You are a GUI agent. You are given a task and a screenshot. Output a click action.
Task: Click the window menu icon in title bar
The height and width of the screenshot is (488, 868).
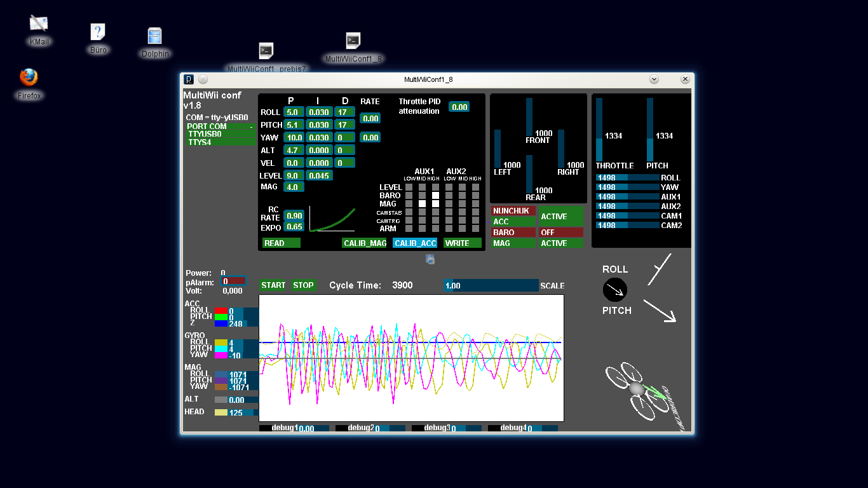click(x=189, y=79)
